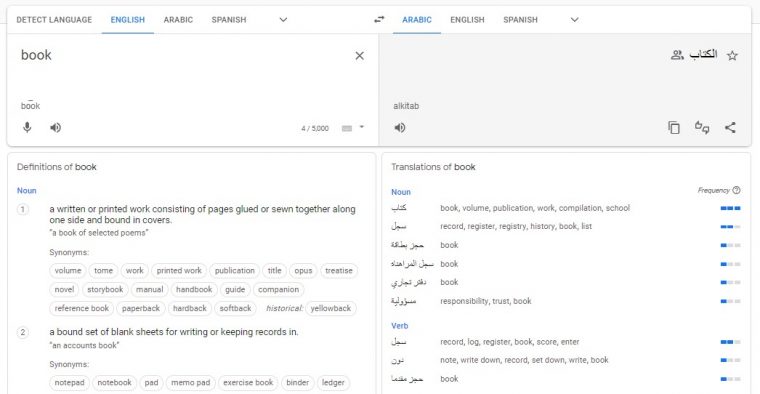Click the translated Arabic word above 'alkitab'

tap(703, 54)
